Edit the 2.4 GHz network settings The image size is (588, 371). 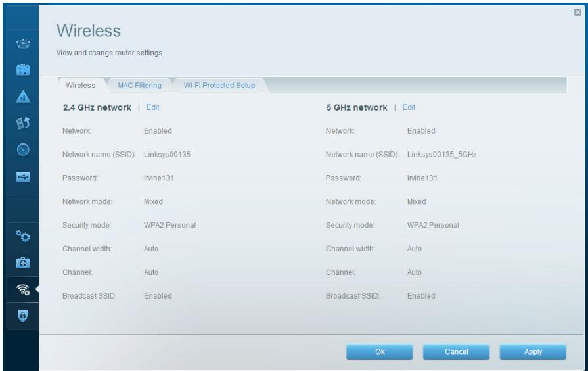(x=152, y=107)
